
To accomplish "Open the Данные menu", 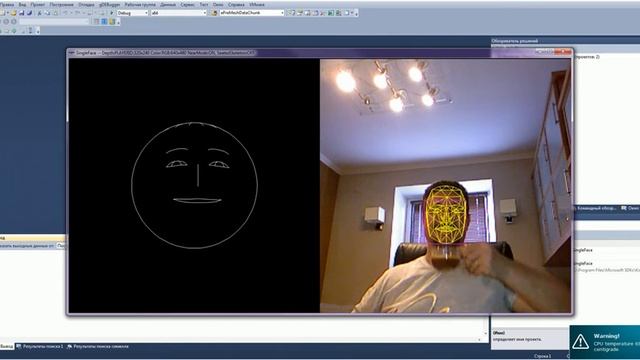I will pyautogui.click(x=168, y=4).
